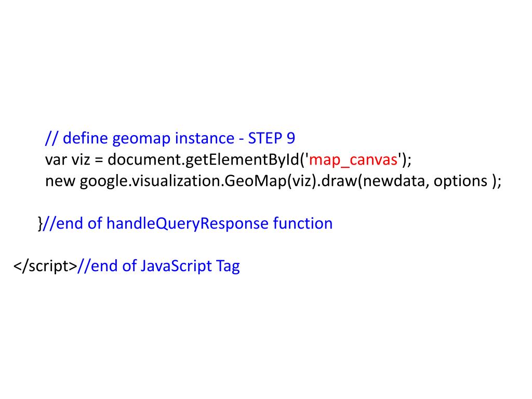The width and height of the screenshot is (532, 399).
Task: Click the closing '</script>' tag
Action: (x=45, y=266)
